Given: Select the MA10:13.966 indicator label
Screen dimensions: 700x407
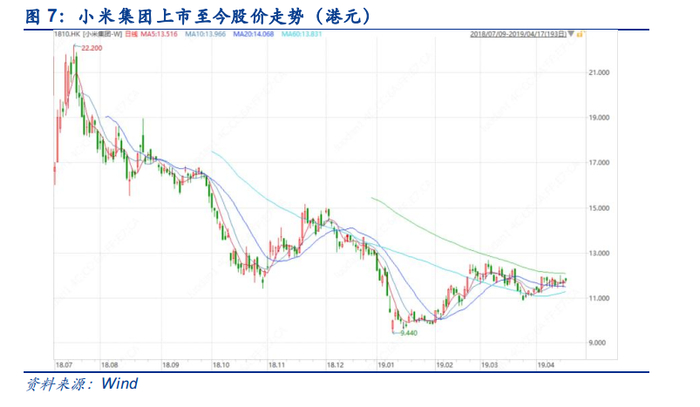Looking at the screenshot, I should 206,34.
